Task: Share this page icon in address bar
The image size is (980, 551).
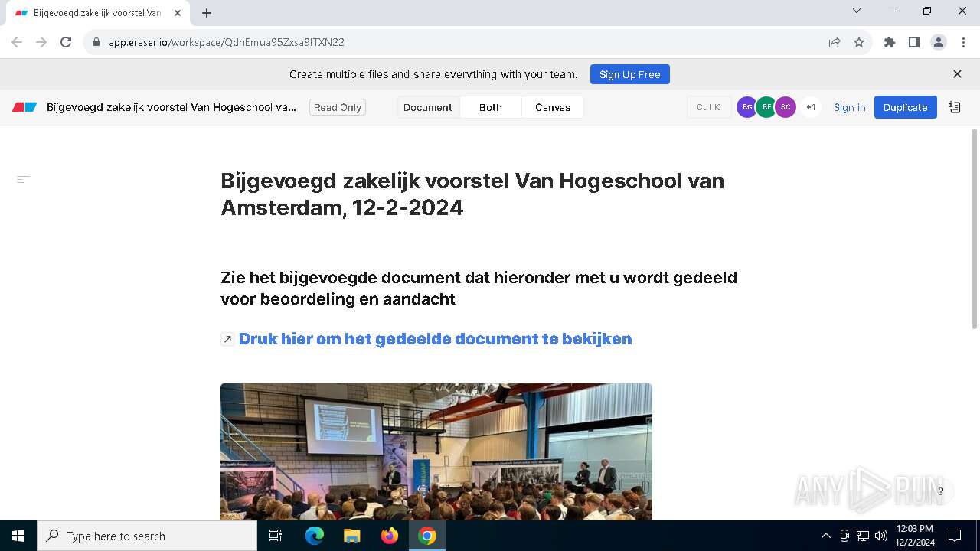Action: coord(835,42)
